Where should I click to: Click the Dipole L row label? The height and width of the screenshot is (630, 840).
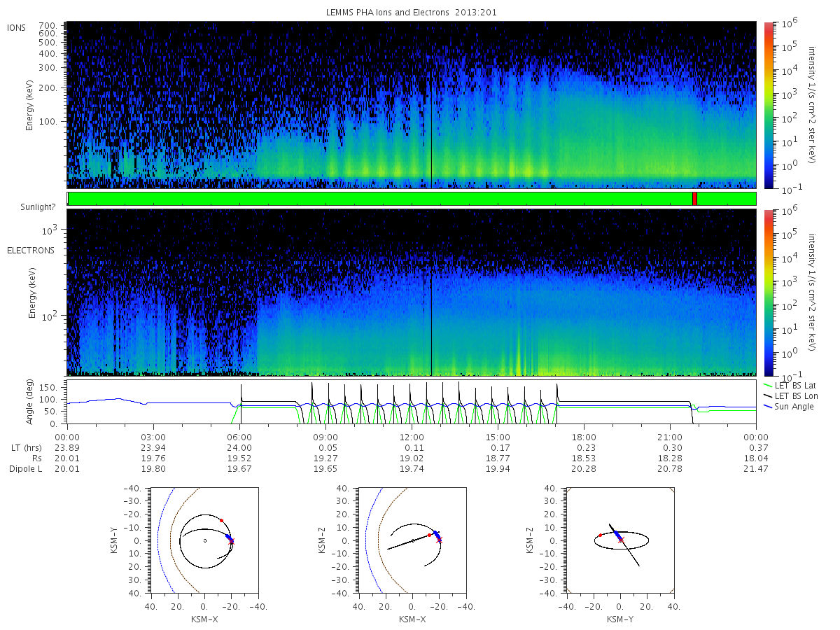click(x=25, y=469)
